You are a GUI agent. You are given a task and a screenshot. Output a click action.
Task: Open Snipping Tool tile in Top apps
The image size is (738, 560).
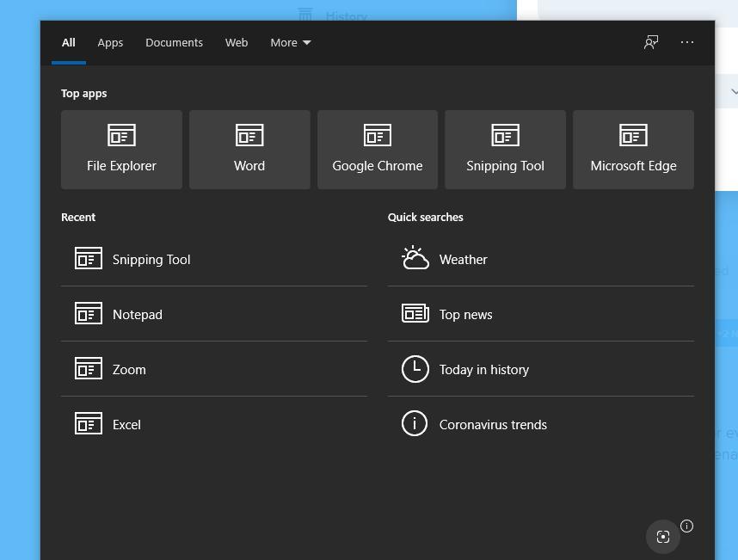505,149
